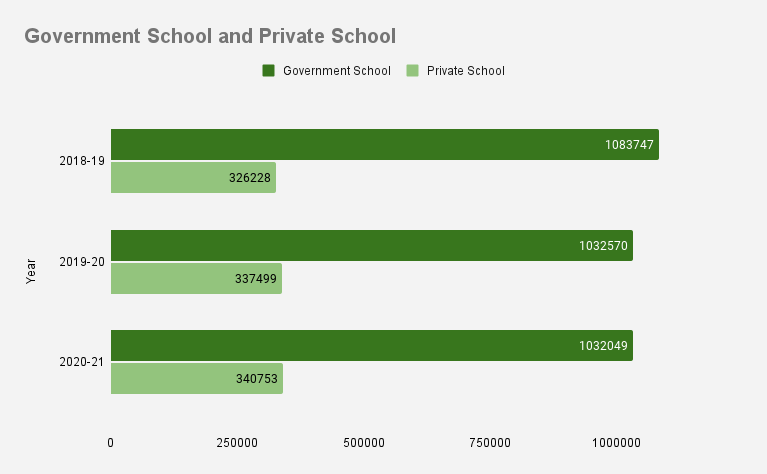Select the vertical 'Year' axis title
Image resolution: width=767 pixels, height=474 pixels.
click(31, 272)
